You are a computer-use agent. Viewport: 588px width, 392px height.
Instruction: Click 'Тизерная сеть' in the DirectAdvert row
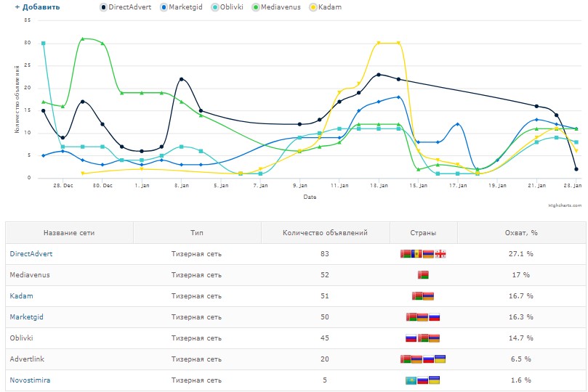click(x=196, y=254)
